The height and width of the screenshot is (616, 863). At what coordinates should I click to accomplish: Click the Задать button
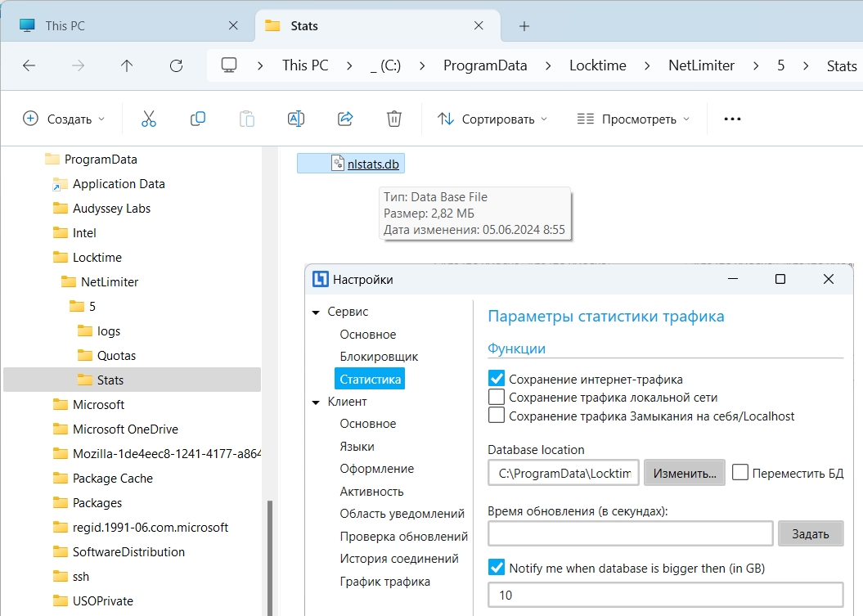[810, 533]
